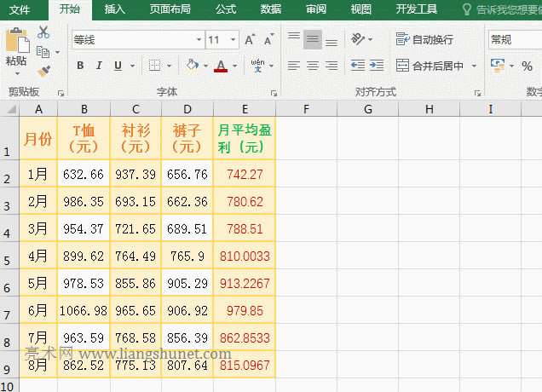This screenshot has height=392, width=542.
Task: Open the font name dropdown
Action: [x=199, y=40]
